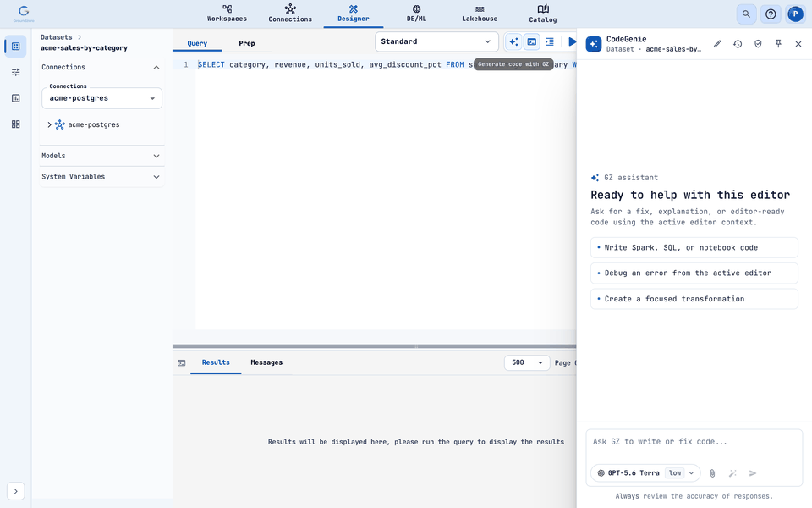
Task: Collapse the Connections panel section
Action: [101, 68]
